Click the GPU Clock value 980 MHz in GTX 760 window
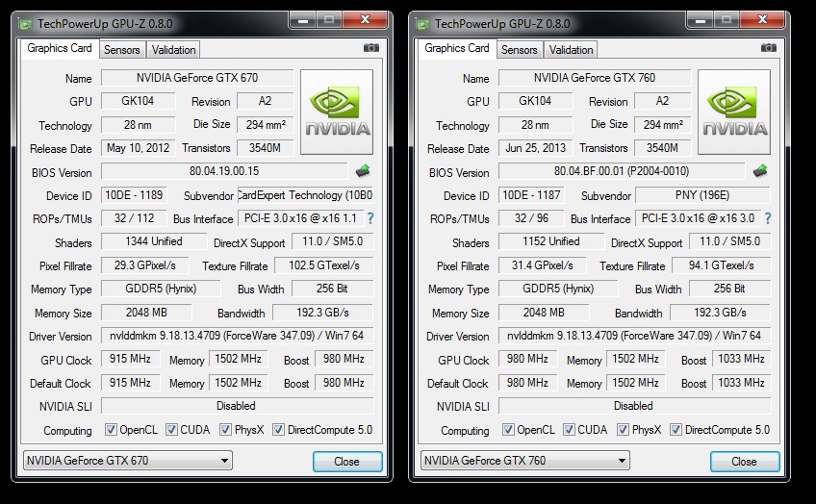This screenshot has height=504, width=816. pyautogui.click(x=527, y=359)
